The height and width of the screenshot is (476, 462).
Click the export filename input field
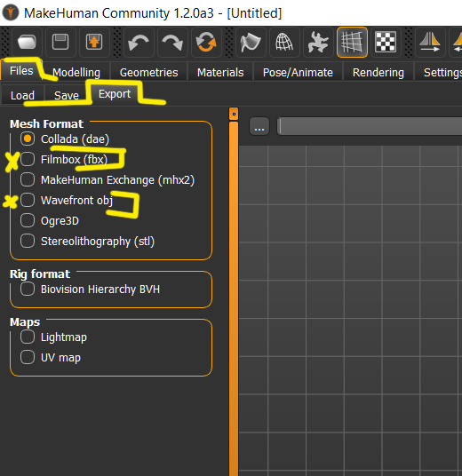370,126
